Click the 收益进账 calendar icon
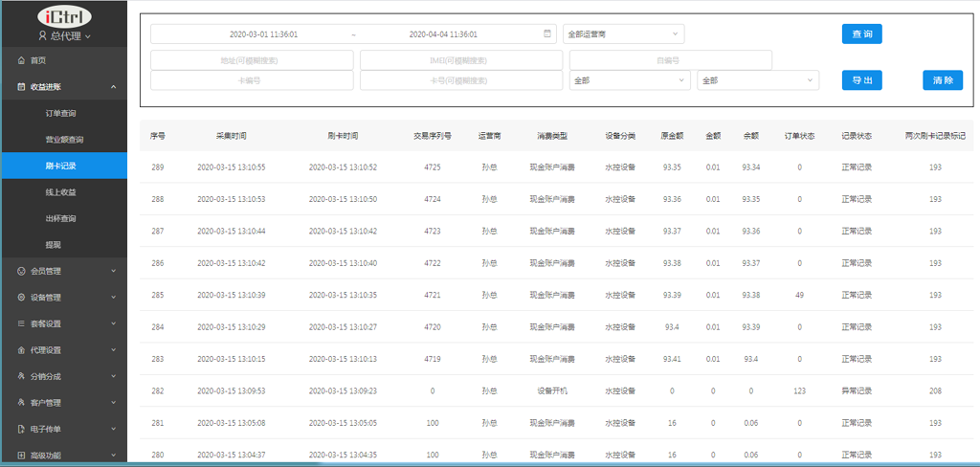 [21, 87]
